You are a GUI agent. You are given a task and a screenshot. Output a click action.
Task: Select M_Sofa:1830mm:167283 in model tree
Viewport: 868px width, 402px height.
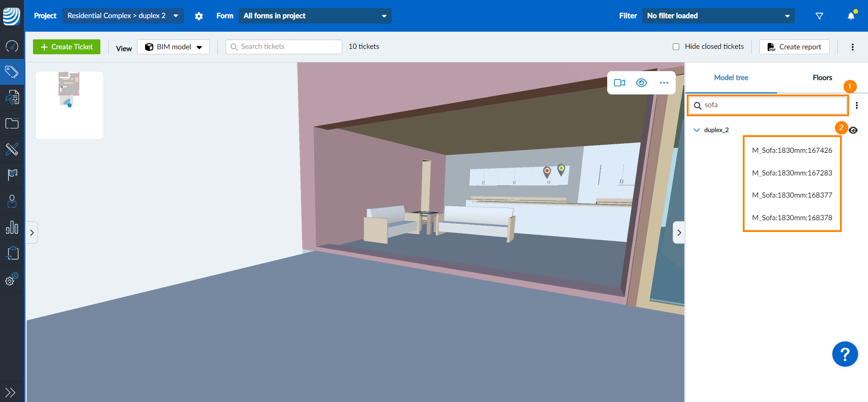point(792,173)
